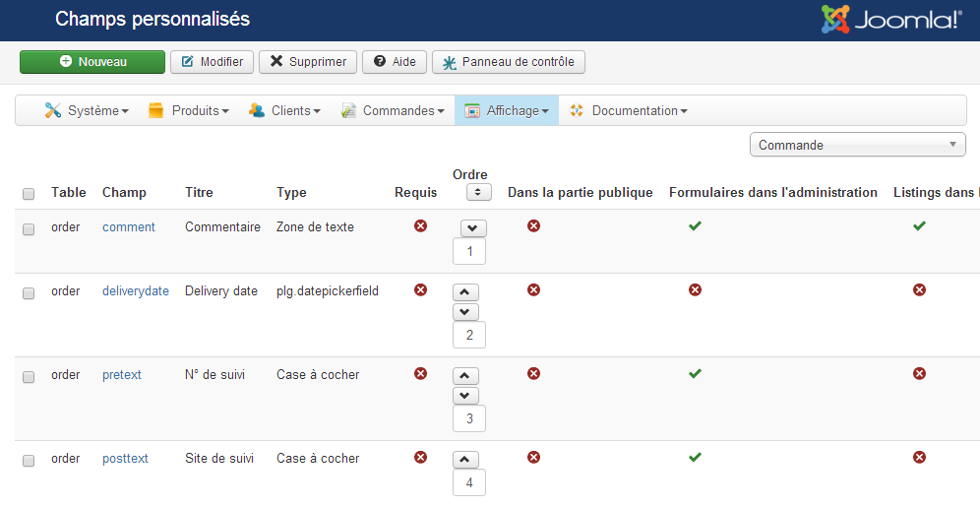Image resolution: width=980 pixels, height=508 pixels.
Task: Click the Joomla! logo
Action: [891, 20]
